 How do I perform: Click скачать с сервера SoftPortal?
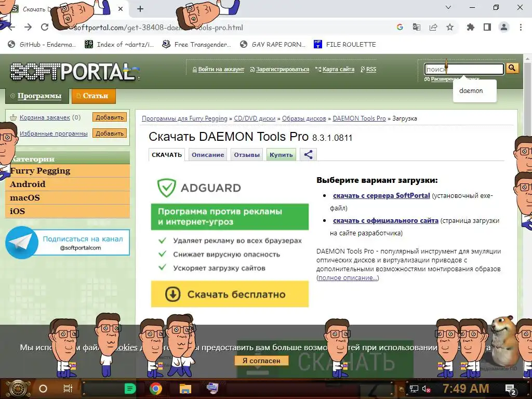381,196
